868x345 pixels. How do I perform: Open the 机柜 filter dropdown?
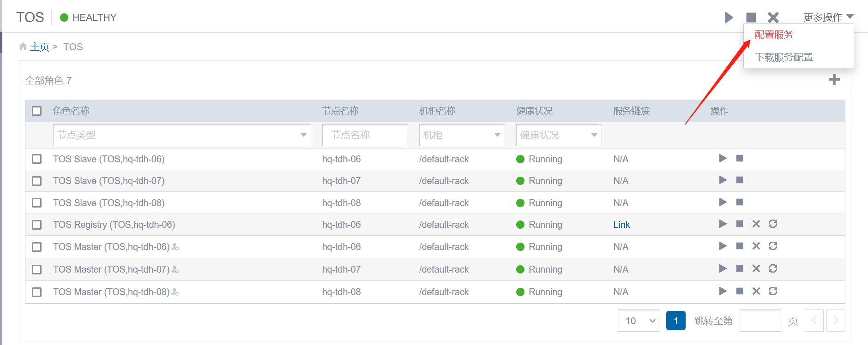[x=462, y=135]
